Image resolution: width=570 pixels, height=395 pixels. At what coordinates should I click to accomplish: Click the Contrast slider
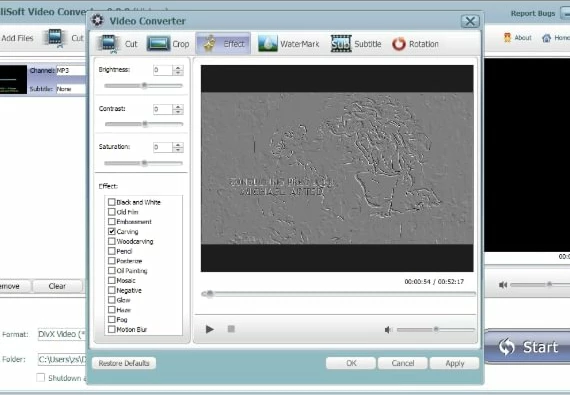coord(143,124)
